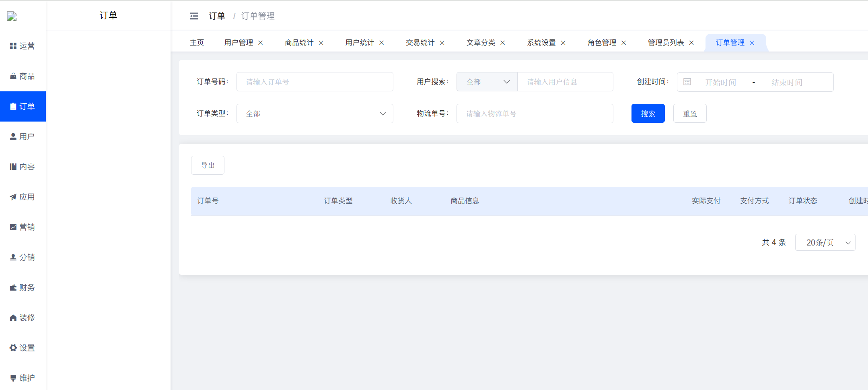868x390 pixels.
Task: Close the 用户管理 tab
Action: (x=261, y=43)
